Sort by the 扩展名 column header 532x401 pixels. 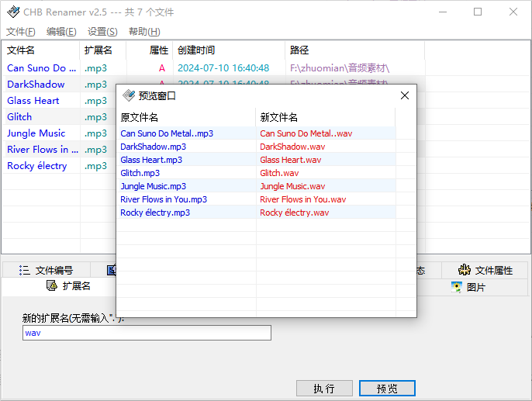click(103, 50)
